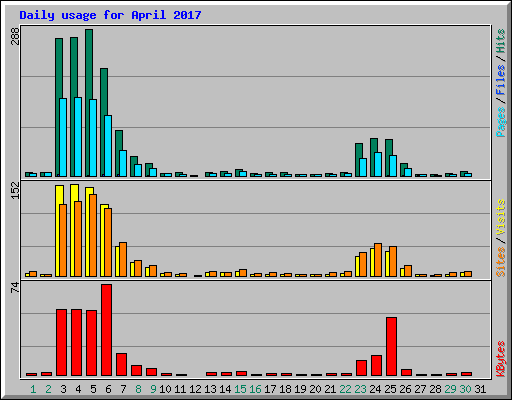
Task: Select day 12 on the x-axis
Action: (x=195, y=389)
